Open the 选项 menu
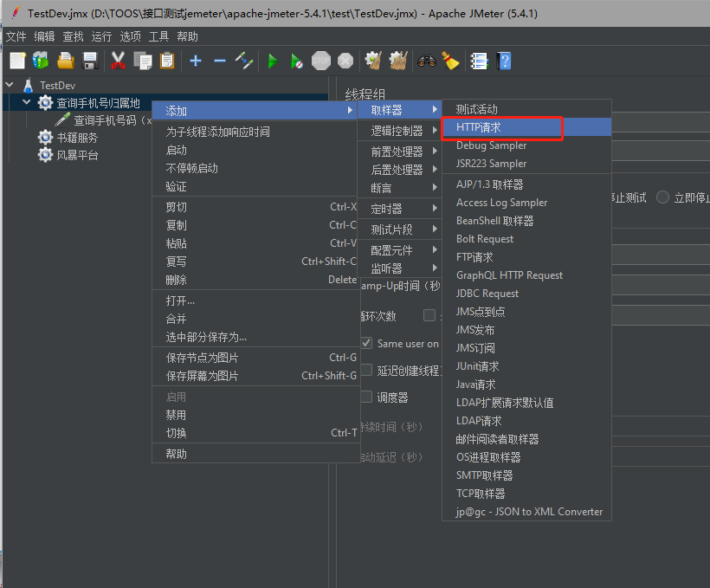Viewport: 710px width, 588px height. click(131, 36)
